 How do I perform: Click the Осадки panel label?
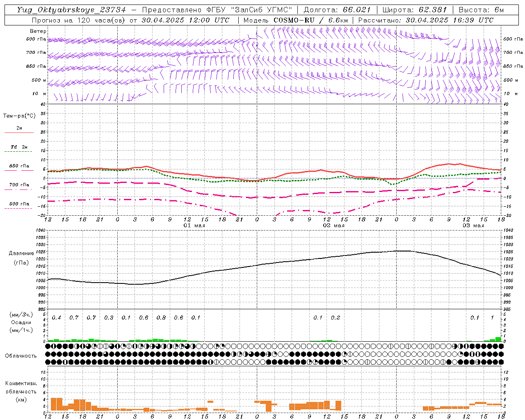point(21,322)
